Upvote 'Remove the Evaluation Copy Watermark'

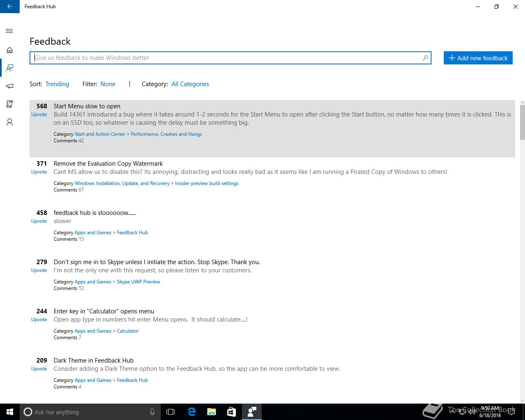click(39, 172)
